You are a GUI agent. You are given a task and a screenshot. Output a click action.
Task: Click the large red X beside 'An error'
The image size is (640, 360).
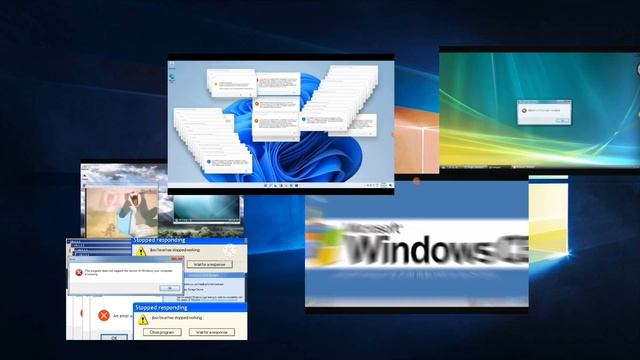[x=104, y=315]
